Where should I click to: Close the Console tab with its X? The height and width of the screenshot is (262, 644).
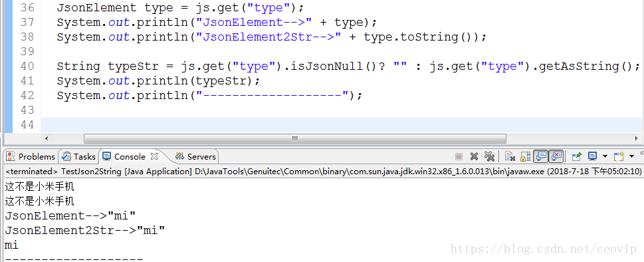pos(154,156)
